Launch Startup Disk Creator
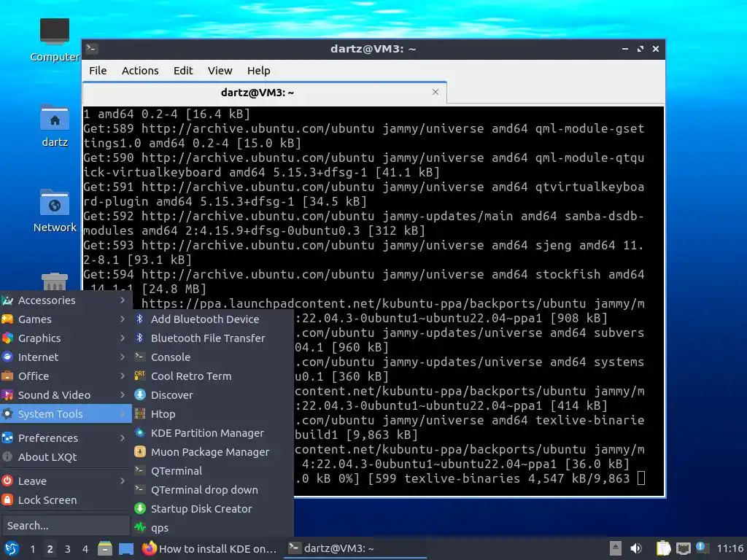The height and width of the screenshot is (560, 747). click(214, 508)
